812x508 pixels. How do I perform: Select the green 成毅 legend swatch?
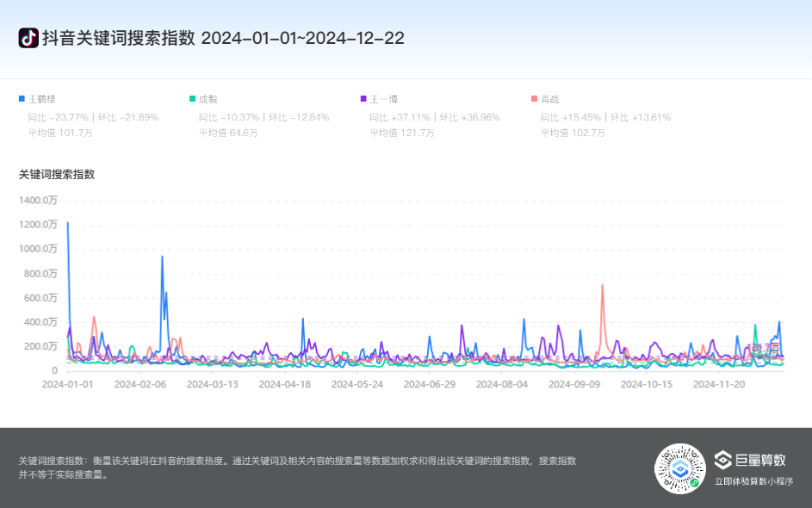click(193, 98)
